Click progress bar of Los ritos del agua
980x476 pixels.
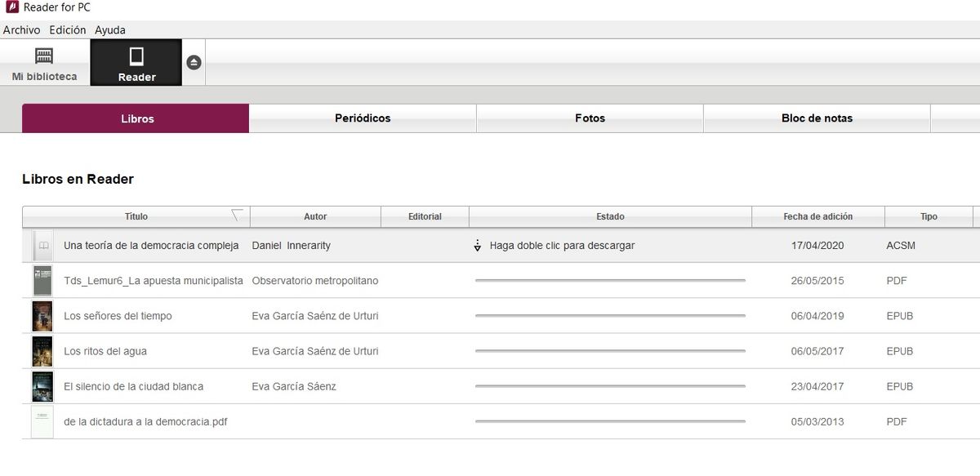tap(610, 351)
